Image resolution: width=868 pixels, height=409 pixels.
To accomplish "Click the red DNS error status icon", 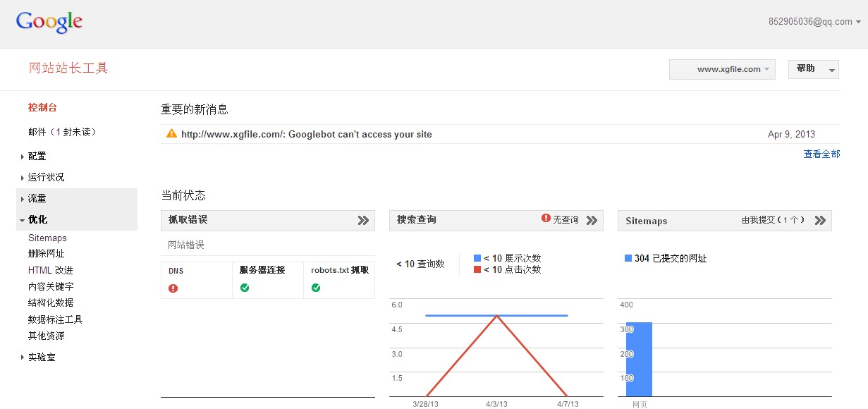I will [x=173, y=288].
